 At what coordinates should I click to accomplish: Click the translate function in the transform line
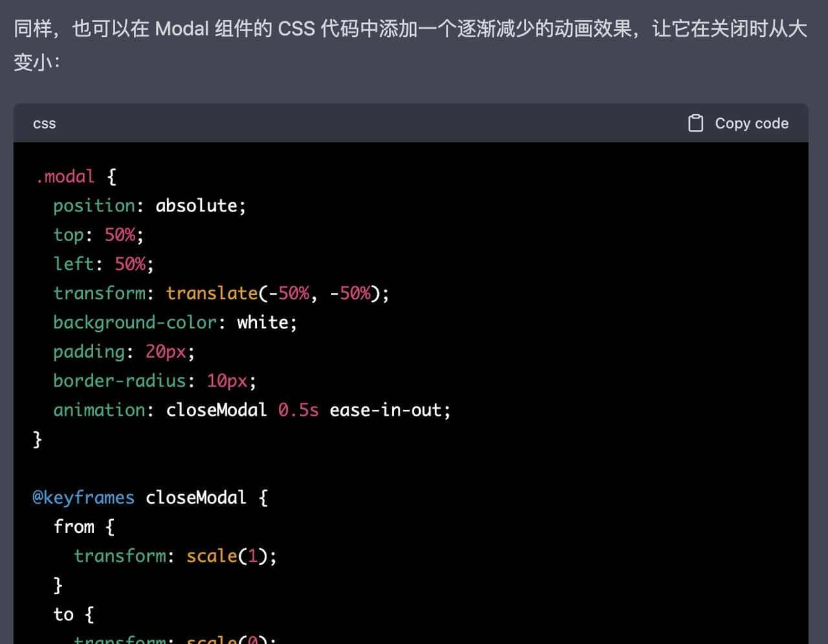click(x=212, y=293)
